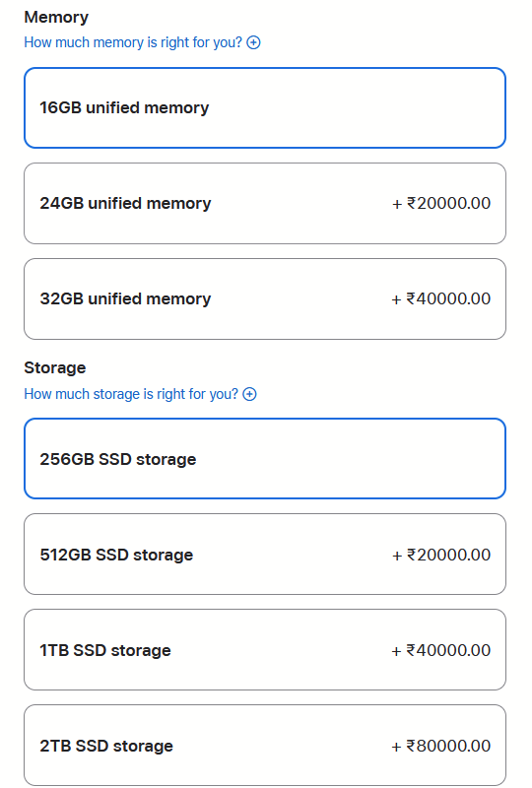Viewport: 532px width, 788px height.
Task: Click the Storage section heading
Action: point(55,367)
